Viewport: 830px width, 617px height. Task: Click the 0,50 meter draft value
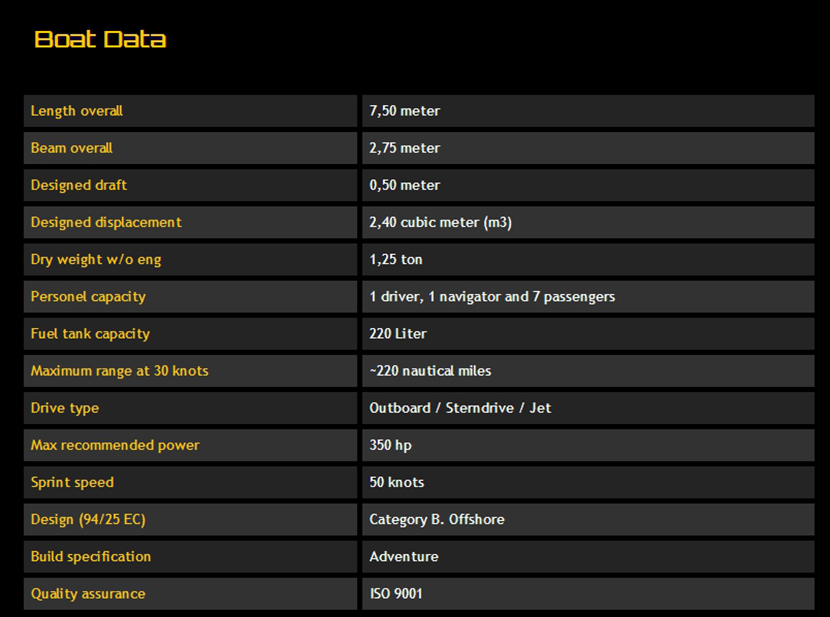point(405,185)
